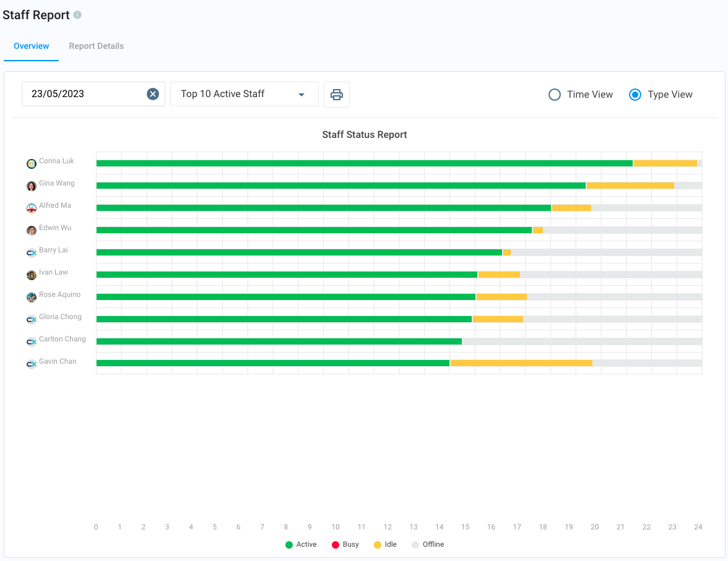
Task: Select the Time View radio button
Action: point(555,95)
